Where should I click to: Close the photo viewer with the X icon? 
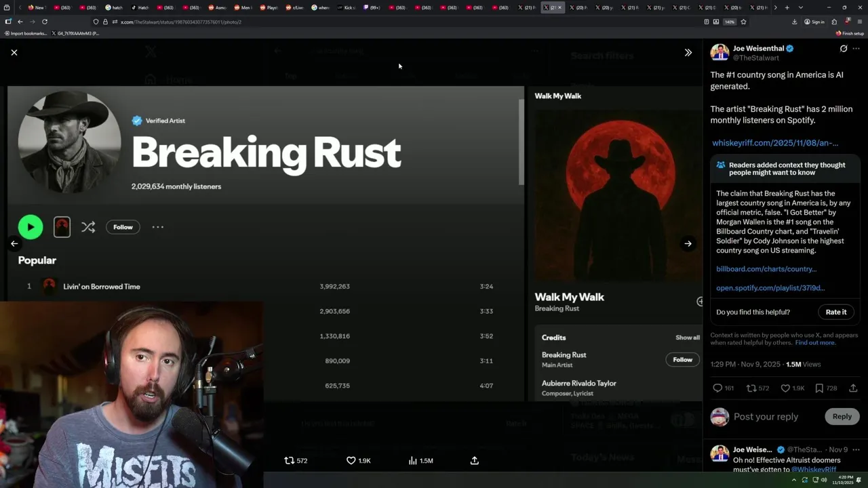point(14,52)
